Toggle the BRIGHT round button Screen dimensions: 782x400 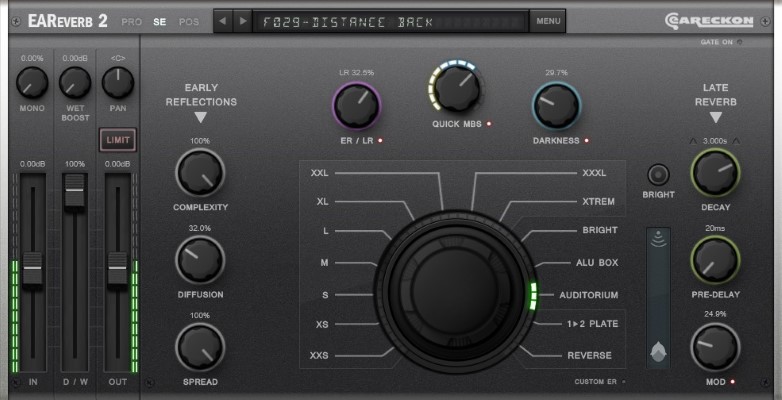point(658,175)
